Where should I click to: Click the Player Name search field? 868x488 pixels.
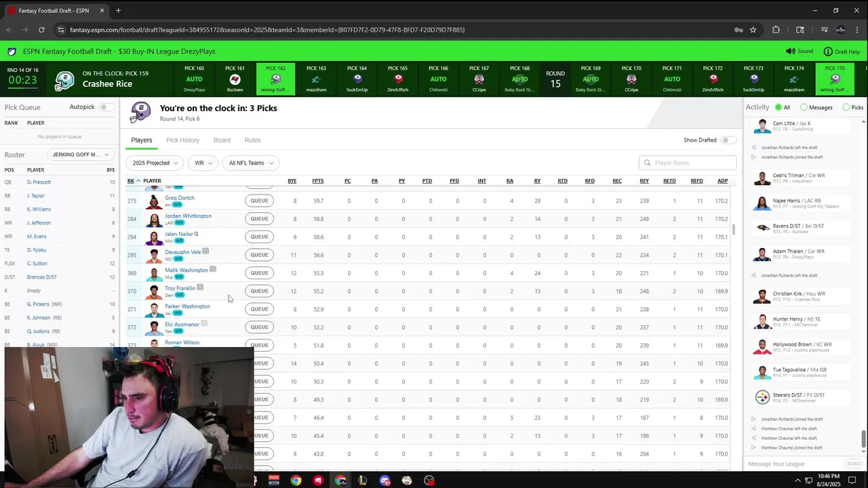coord(688,163)
